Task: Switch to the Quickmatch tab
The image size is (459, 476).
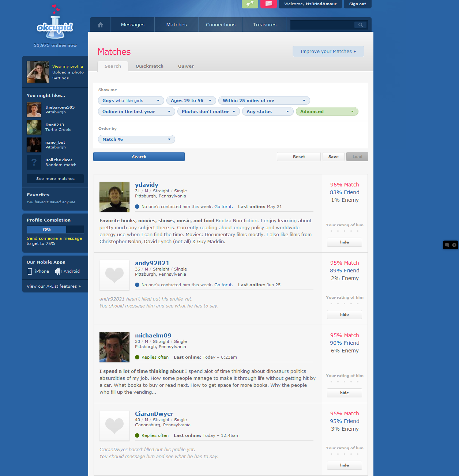Action: [149, 66]
